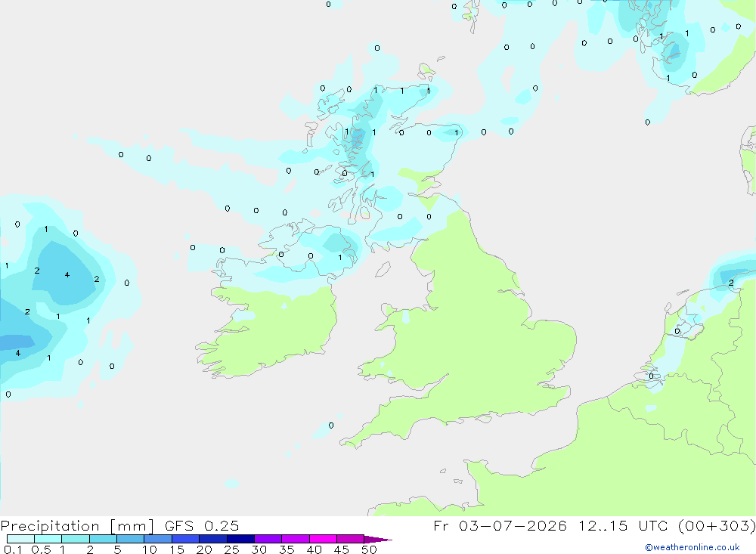Click legend label "25"
756x554 pixels.
click(231, 549)
